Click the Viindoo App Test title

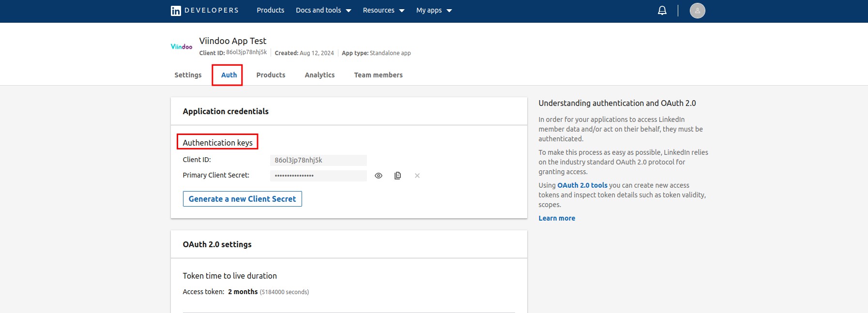click(x=232, y=41)
